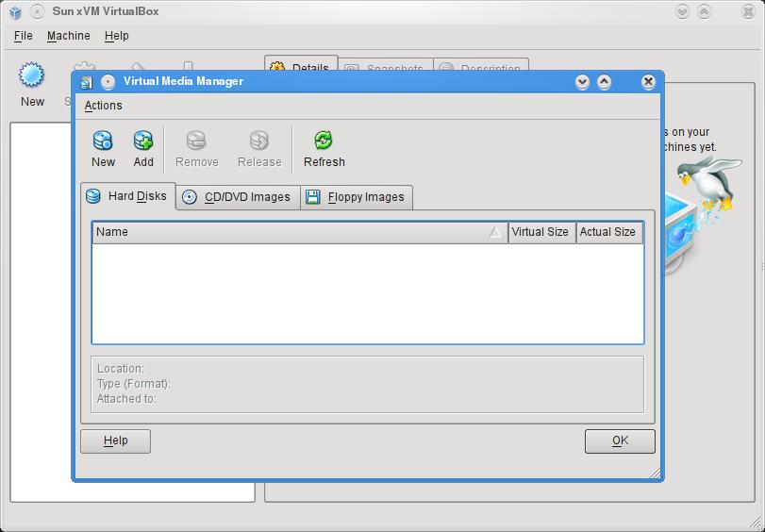
Task: Click pin icon in Sun xVM VirtualBox title bar
Action: [38, 11]
